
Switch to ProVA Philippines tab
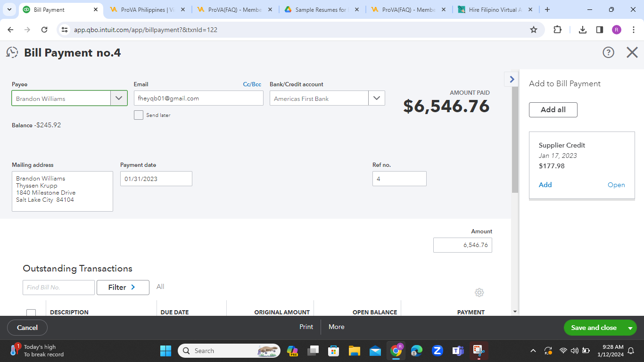148,9
